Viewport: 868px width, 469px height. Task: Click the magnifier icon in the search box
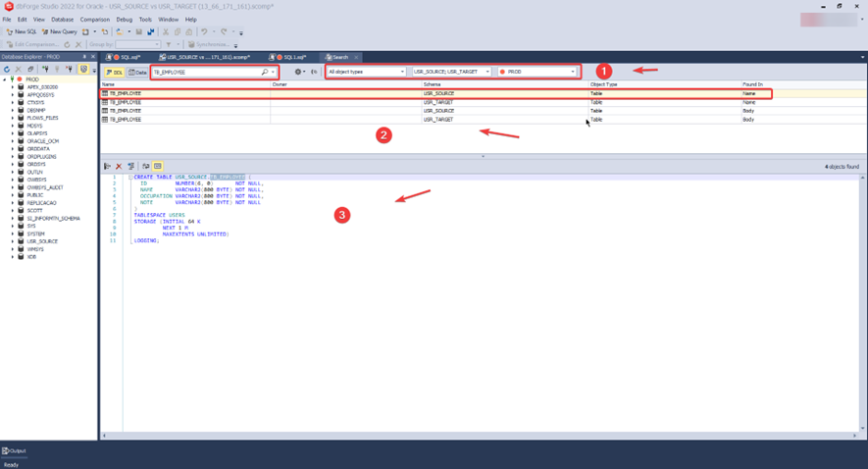click(265, 72)
